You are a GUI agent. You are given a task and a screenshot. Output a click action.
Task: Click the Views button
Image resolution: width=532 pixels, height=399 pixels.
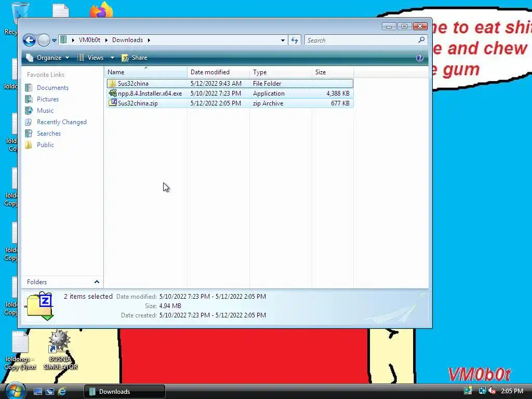90,58
